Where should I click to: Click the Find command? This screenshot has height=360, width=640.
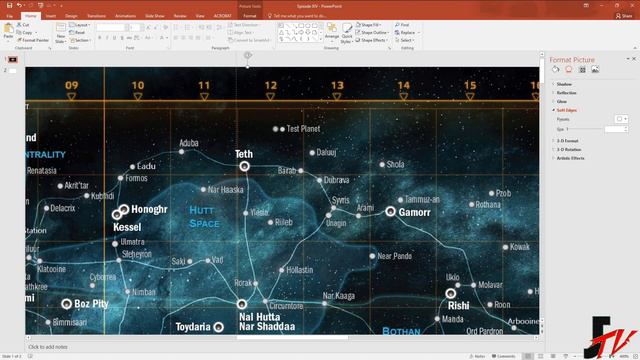pyautogui.click(x=402, y=25)
